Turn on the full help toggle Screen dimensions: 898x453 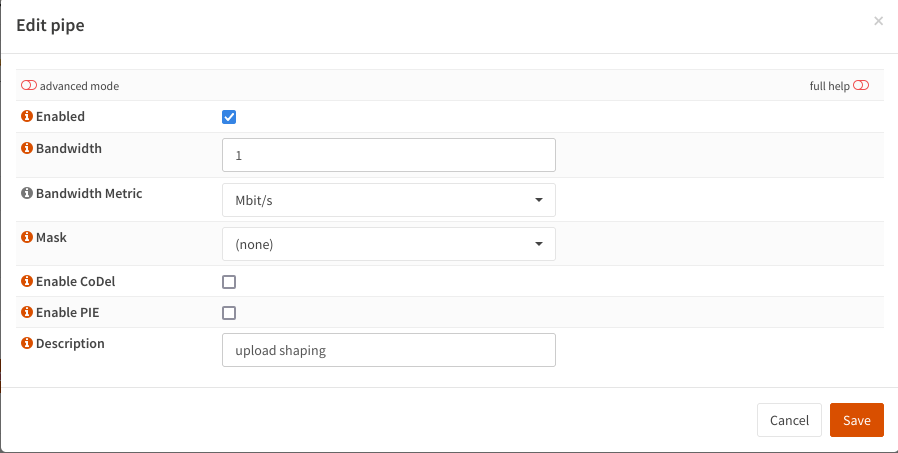click(861, 86)
